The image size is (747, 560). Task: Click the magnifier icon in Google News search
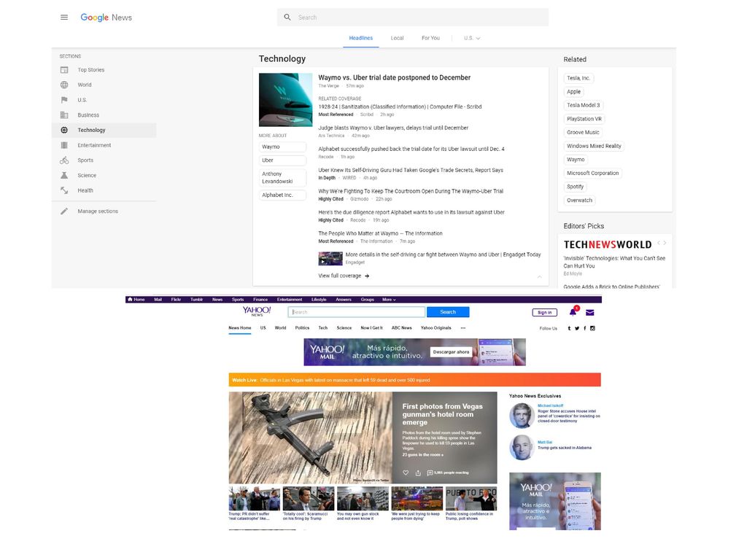[287, 17]
